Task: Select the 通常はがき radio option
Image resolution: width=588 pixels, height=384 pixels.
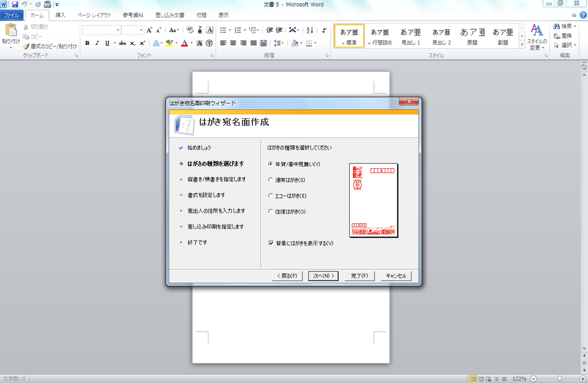Action: 270,180
